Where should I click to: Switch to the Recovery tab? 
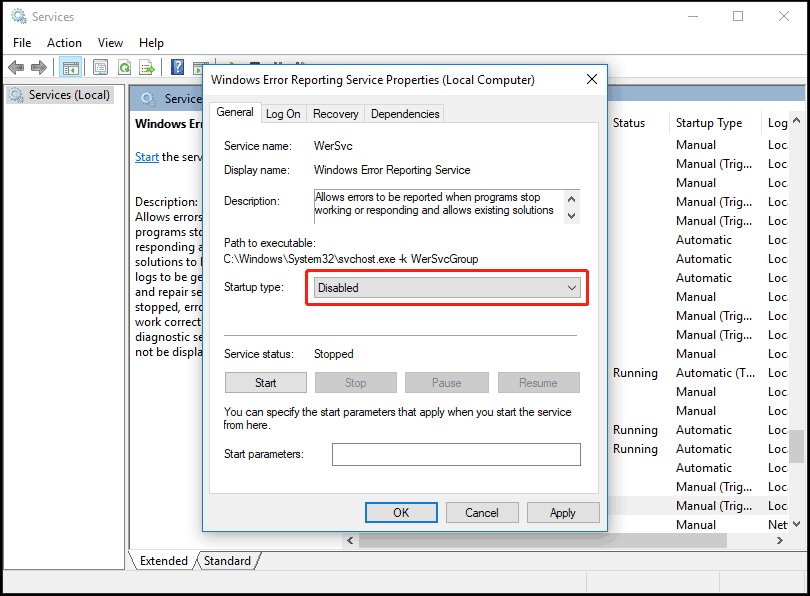pos(335,114)
